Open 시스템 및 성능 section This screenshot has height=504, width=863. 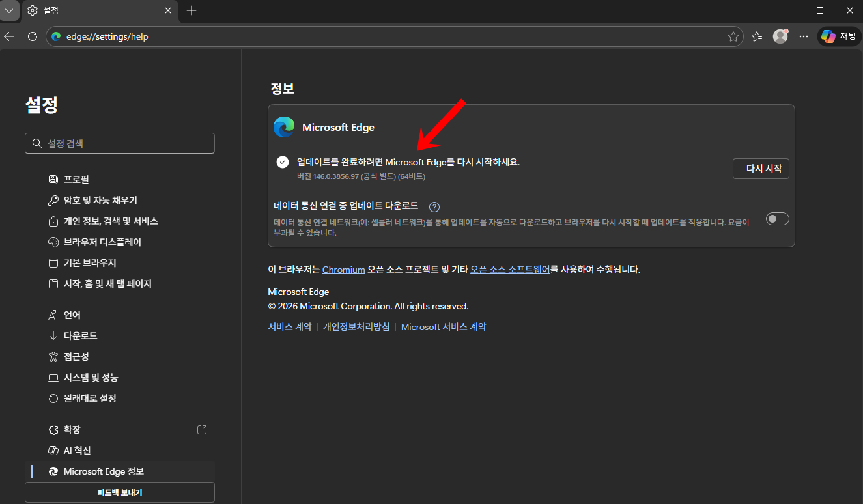120,378
